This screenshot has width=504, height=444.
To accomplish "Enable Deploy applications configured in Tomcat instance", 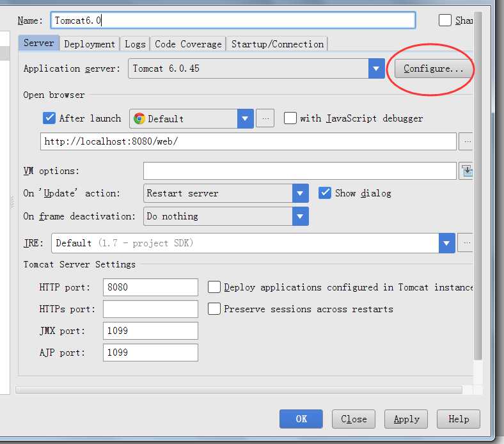I will tap(214, 287).
